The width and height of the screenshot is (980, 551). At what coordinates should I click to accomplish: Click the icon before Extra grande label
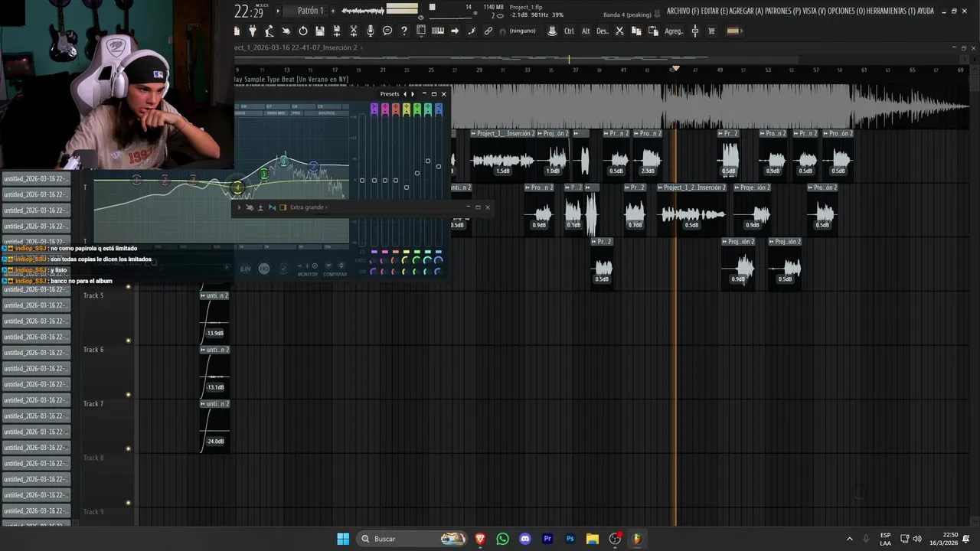(283, 207)
